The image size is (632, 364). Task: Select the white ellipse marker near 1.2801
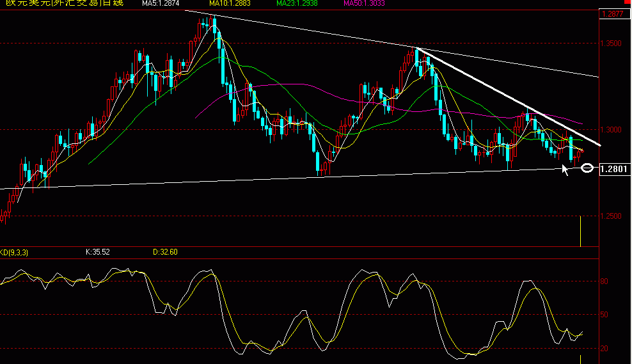587,168
